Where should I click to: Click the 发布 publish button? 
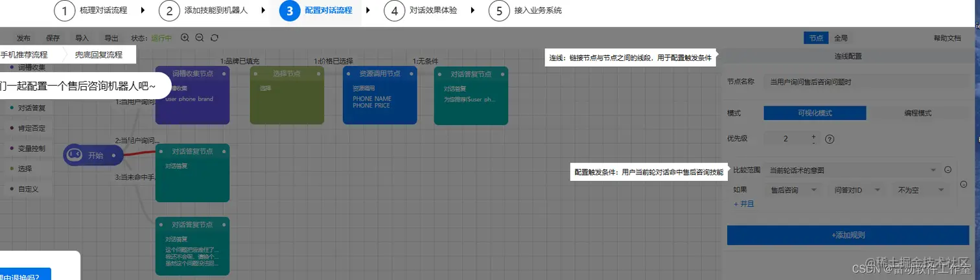pos(23,38)
